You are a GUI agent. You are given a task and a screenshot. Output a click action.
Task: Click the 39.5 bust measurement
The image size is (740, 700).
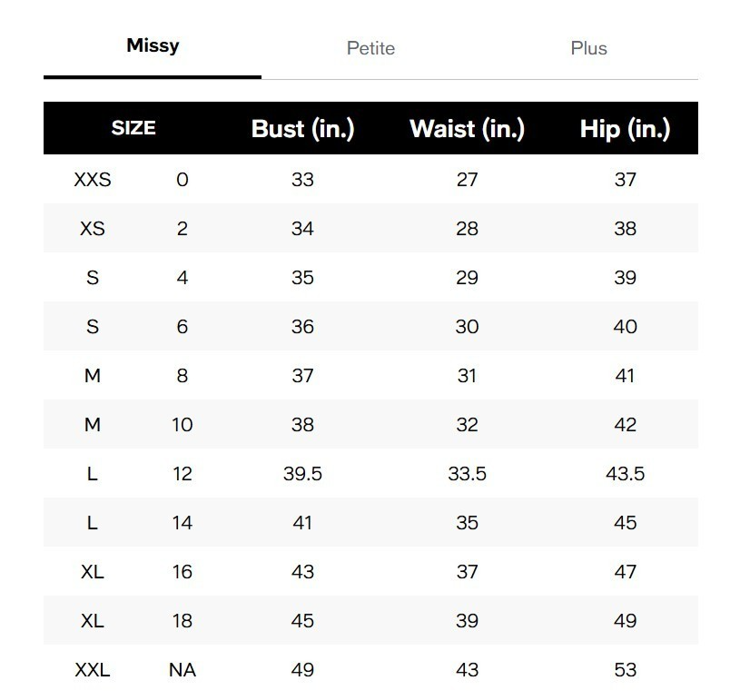click(302, 473)
